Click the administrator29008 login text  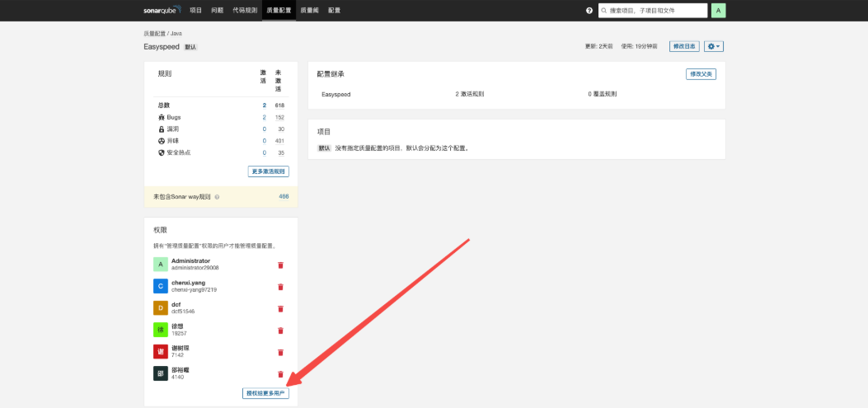click(195, 268)
